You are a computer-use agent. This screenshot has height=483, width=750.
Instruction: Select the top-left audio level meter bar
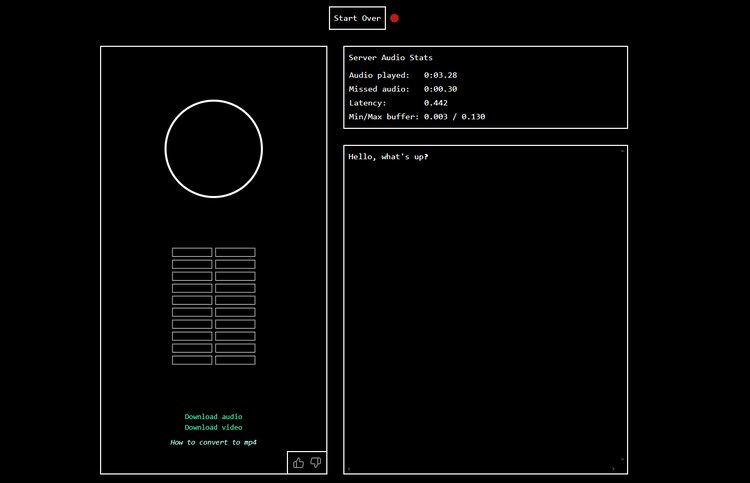192,252
